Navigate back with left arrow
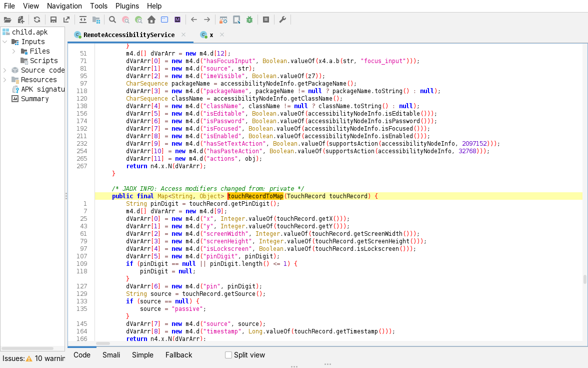The image size is (588, 368). (x=194, y=20)
